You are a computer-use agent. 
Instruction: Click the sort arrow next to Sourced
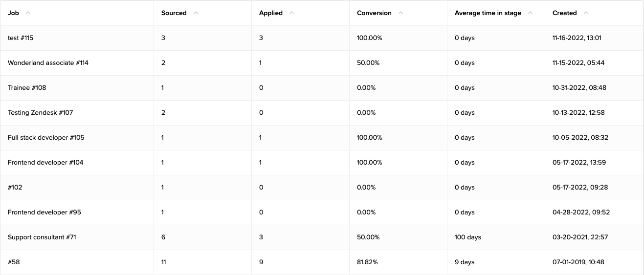point(196,13)
